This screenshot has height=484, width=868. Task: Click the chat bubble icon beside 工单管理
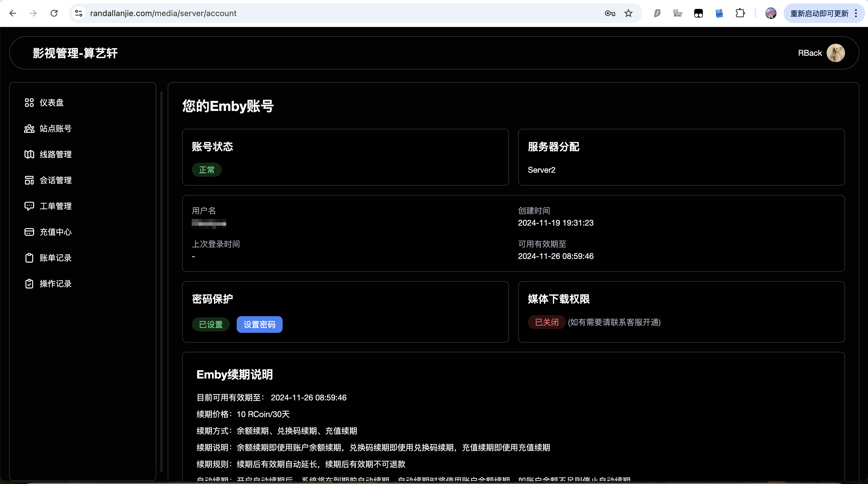pos(29,206)
